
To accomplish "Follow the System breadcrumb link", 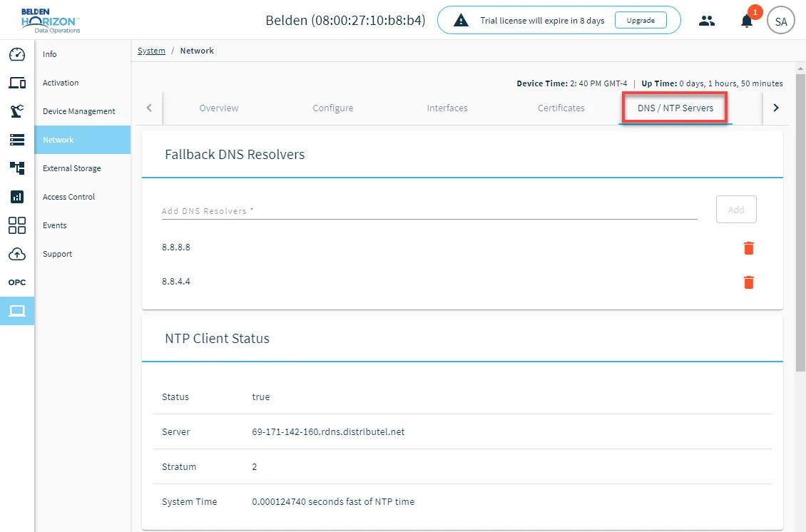I will pos(152,51).
